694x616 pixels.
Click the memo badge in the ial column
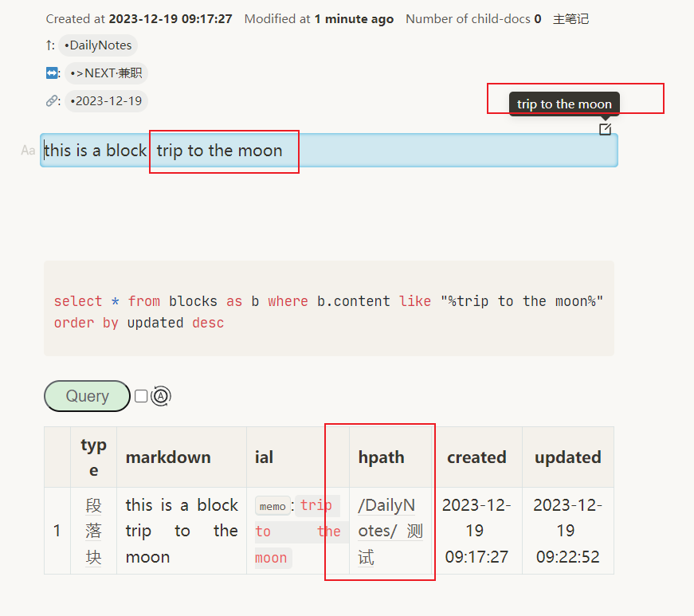[x=273, y=505]
